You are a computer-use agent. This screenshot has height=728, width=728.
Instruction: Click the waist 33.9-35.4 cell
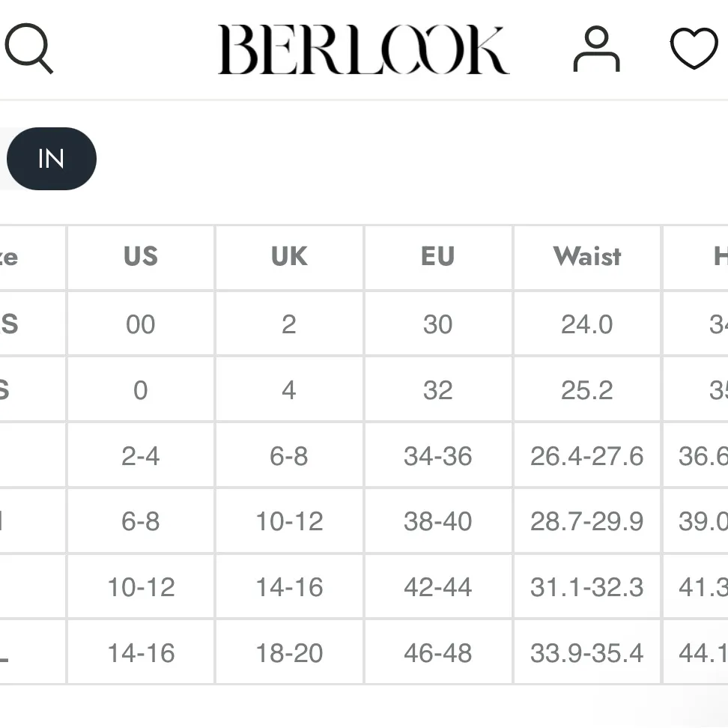pos(587,653)
